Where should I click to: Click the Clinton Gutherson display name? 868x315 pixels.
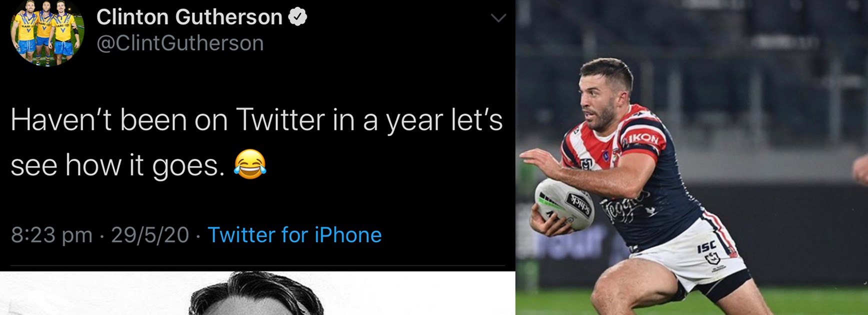189,17
